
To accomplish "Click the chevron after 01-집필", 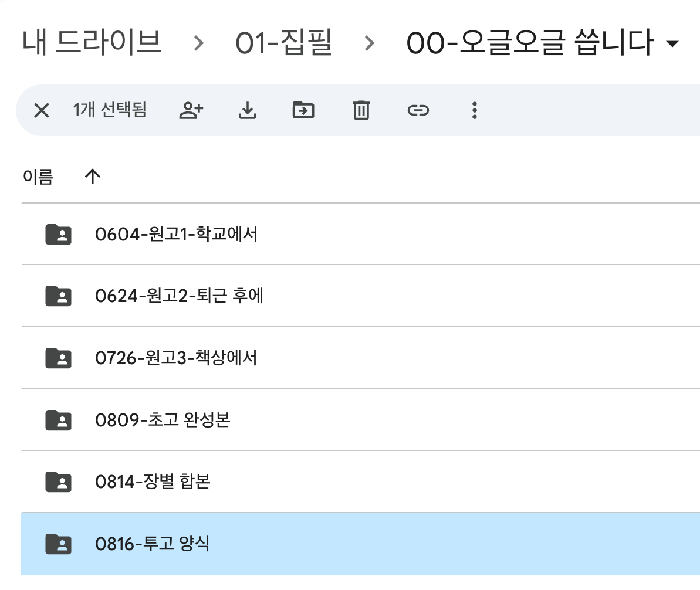I will [369, 43].
